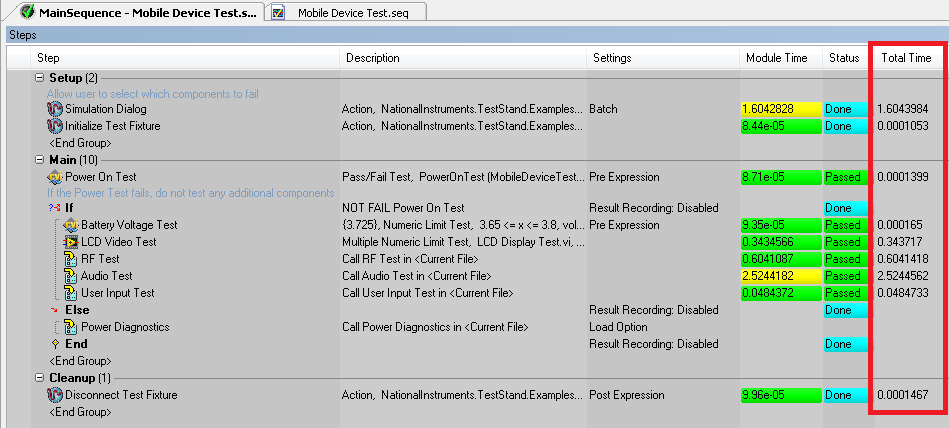Image resolution: width=949 pixels, height=428 pixels.
Task: Click the LCD Video Test step icon
Action: (x=71, y=242)
